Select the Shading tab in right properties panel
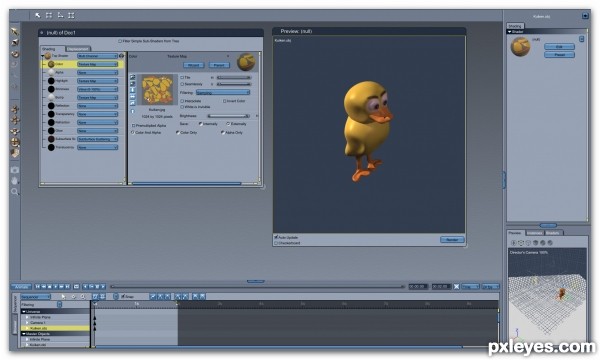 (515, 26)
